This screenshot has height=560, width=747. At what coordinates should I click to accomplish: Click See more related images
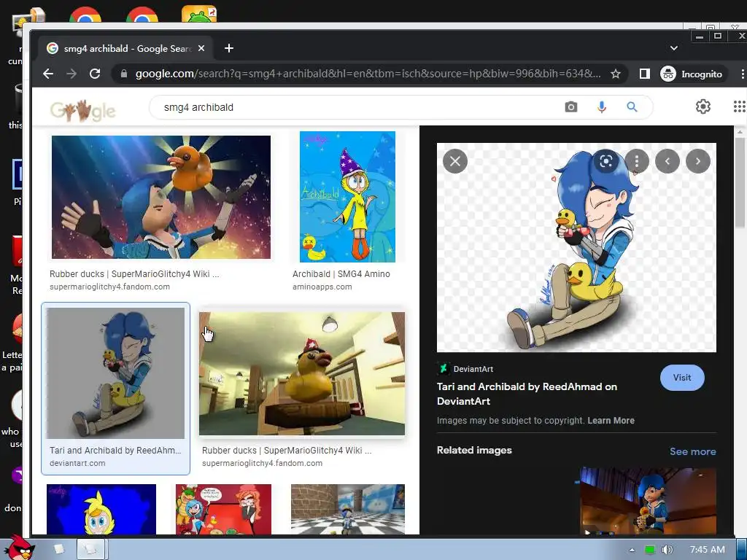coord(693,451)
